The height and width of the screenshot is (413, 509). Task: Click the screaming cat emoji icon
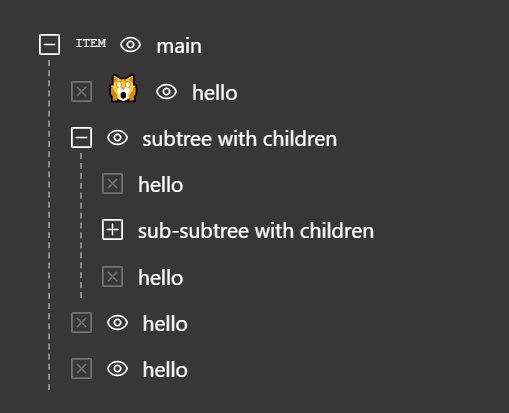tap(123, 89)
